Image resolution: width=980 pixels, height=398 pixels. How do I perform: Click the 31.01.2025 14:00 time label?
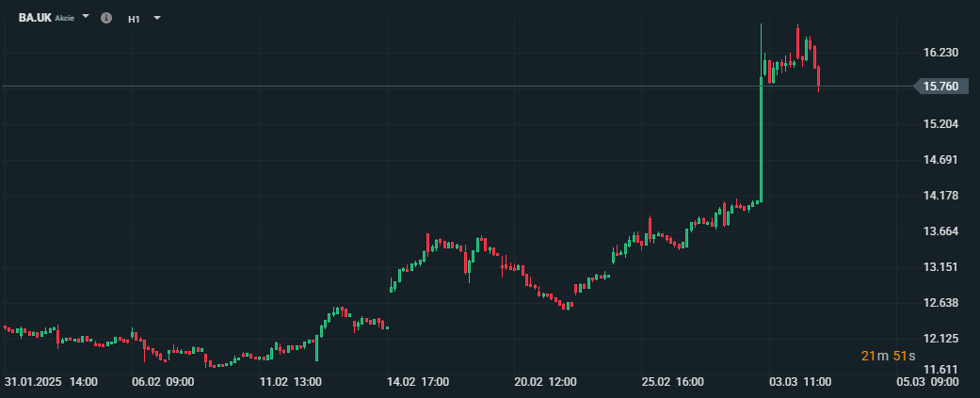click(51, 381)
